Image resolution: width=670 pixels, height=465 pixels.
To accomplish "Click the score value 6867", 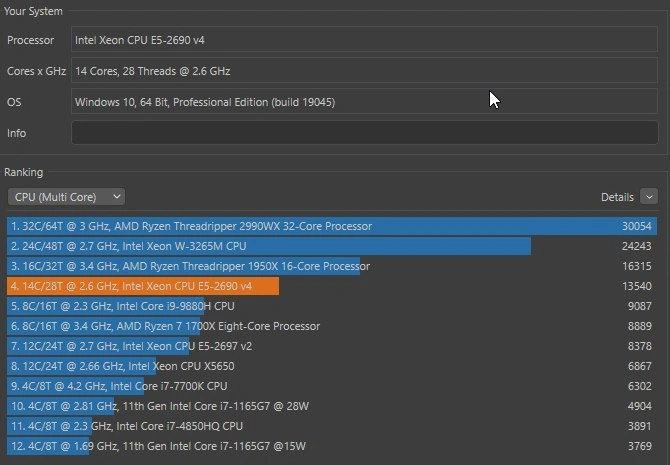I will point(639,366).
